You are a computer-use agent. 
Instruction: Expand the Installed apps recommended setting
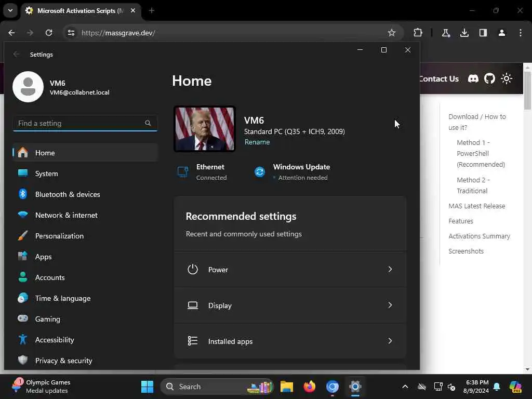pos(290,341)
